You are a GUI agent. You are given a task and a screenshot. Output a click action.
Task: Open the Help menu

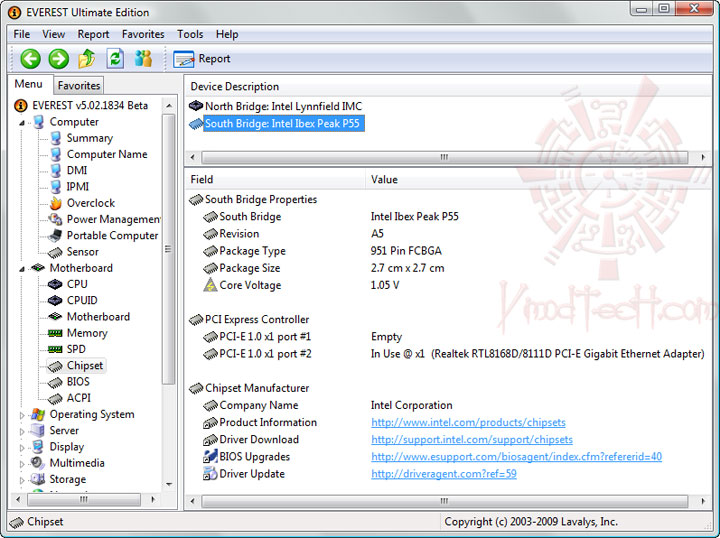(x=227, y=34)
